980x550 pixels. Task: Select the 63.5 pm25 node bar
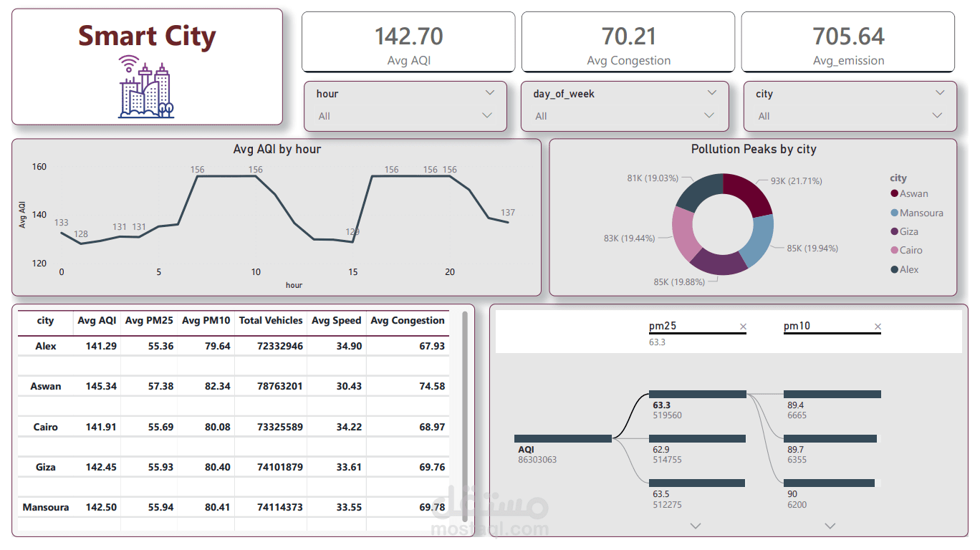[x=696, y=483]
